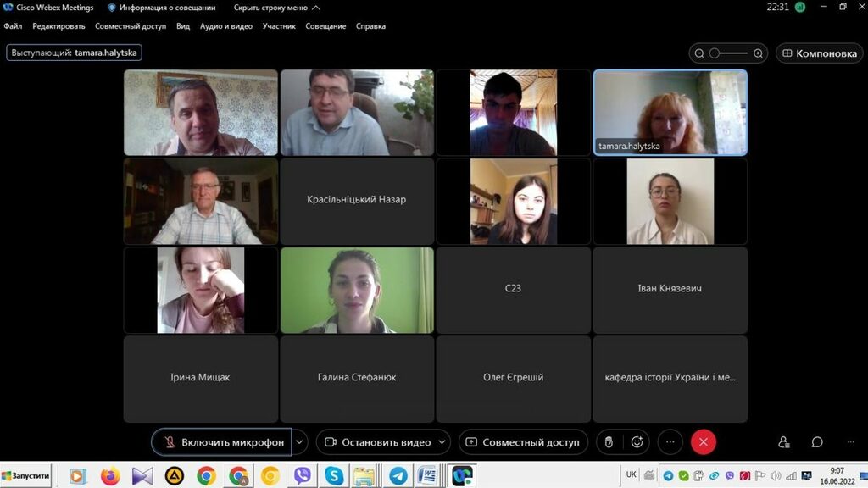Open panel options ellipsis at bottom right
The width and height of the screenshot is (868, 488).
click(850, 442)
